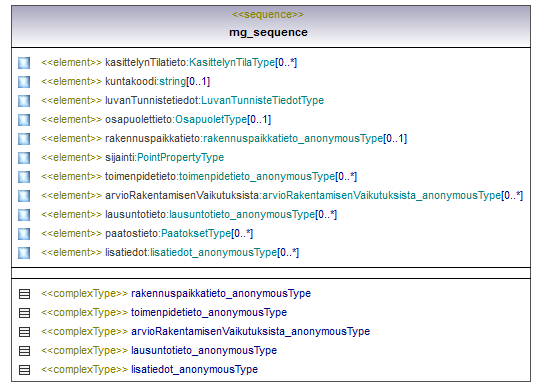Select the OsapuoletType type reference
This screenshot has height=386, width=541.
point(211,119)
